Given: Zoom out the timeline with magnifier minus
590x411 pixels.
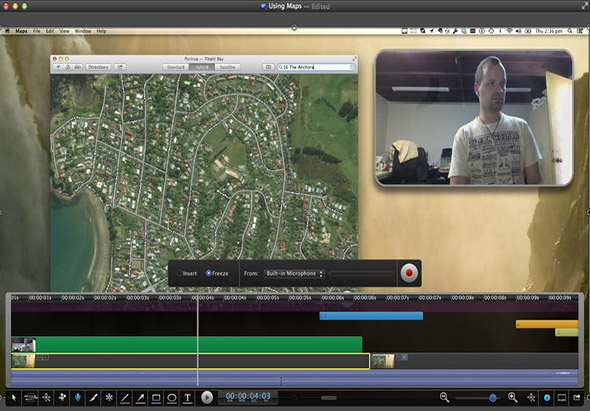Looking at the screenshot, I should point(444,397).
